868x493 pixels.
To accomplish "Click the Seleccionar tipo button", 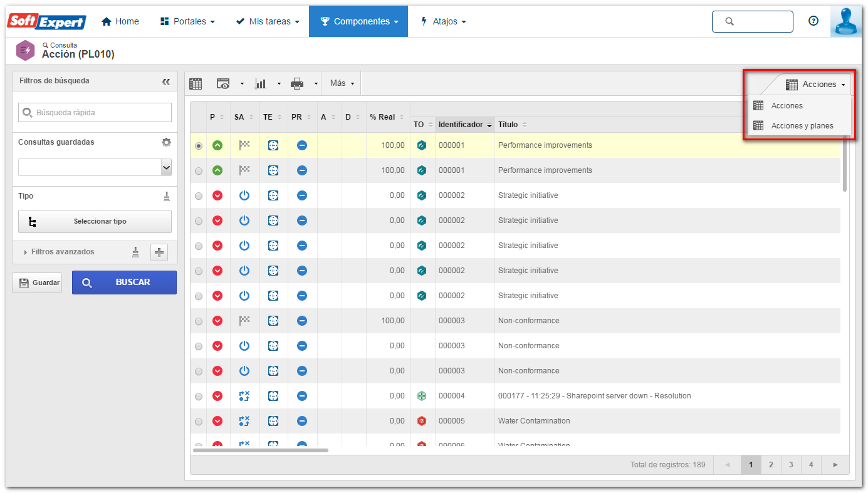I will click(x=95, y=221).
